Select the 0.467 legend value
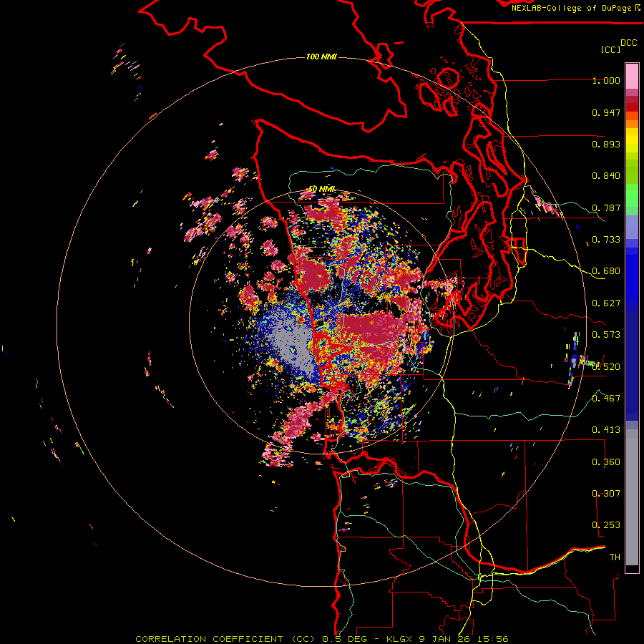This screenshot has height=644, width=644. (x=606, y=398)
